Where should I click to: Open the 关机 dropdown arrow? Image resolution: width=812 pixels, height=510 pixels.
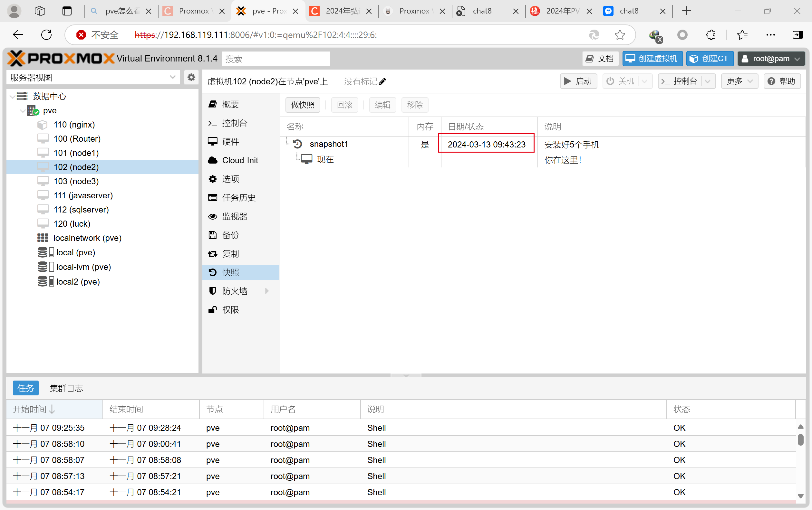point(644,81)
